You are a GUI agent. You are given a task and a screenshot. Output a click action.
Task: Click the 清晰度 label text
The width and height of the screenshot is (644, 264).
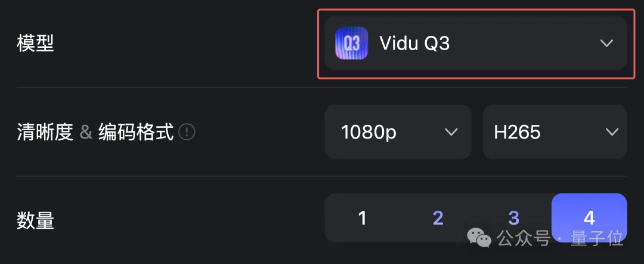click(x=45, y=132)
